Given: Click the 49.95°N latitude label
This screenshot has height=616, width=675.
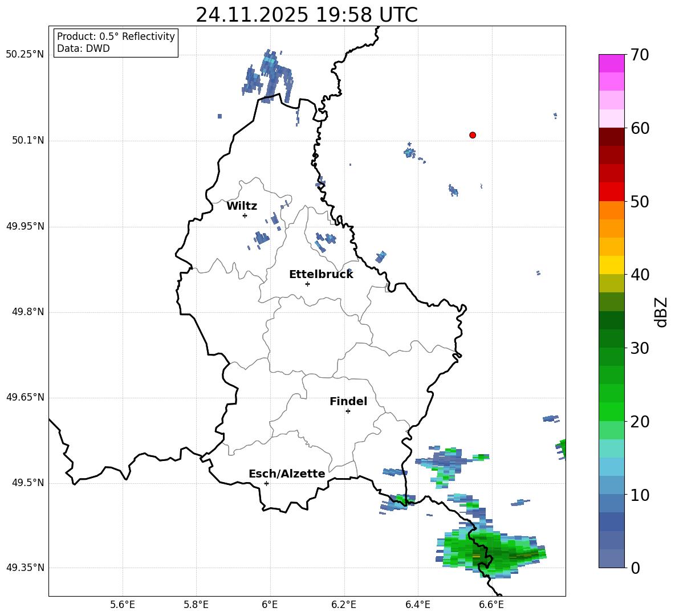Looking at the screenshot, I should click(25, 226).
